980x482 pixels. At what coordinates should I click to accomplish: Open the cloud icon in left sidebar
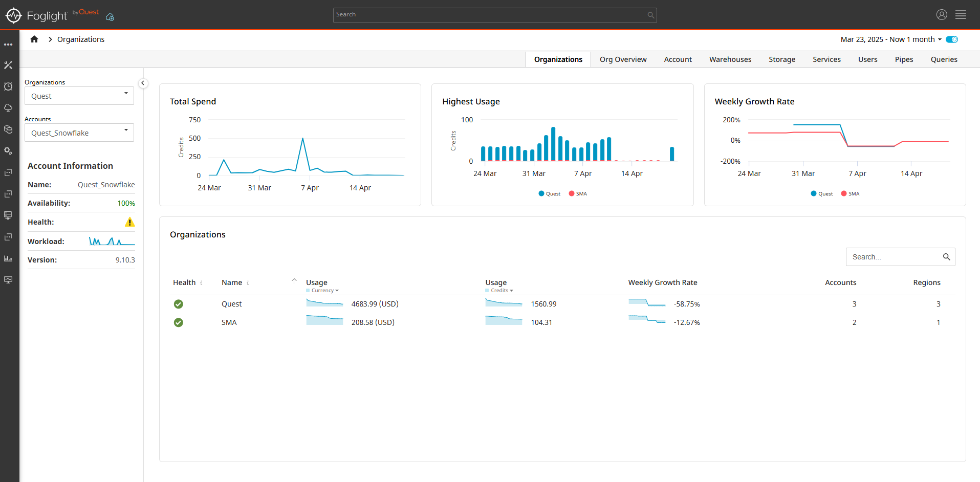[8, 108]
